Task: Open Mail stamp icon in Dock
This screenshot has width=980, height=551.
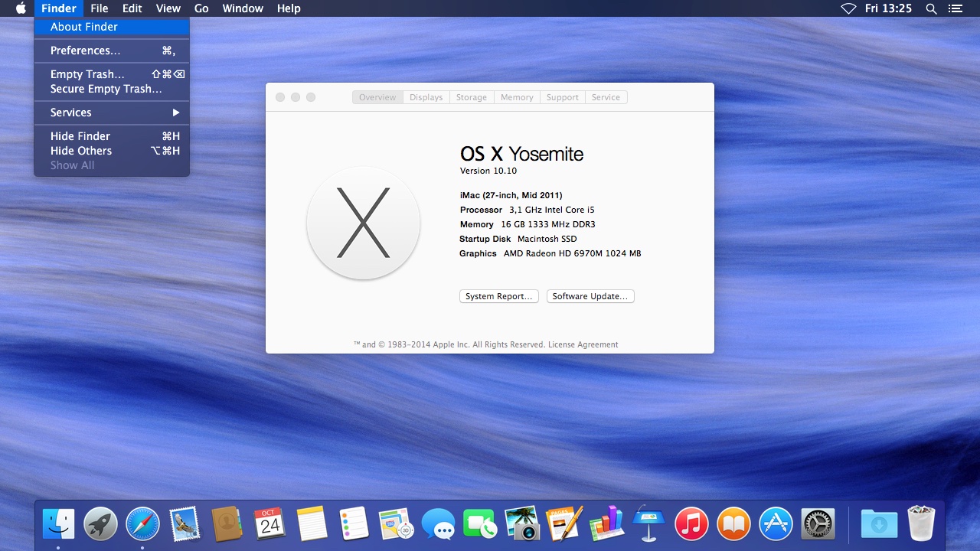Action: [185, 524]
